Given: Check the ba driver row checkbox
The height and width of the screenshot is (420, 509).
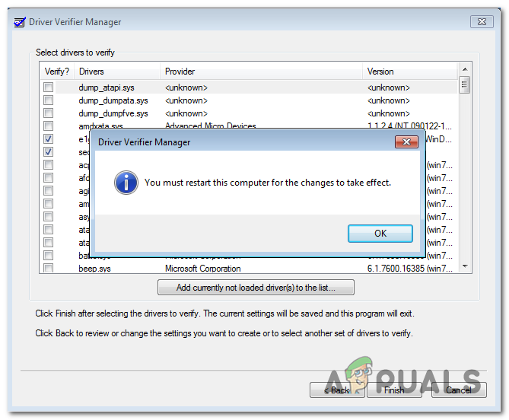Looking at the screenshot, I should pyautogui.click(x=49, y=256).
